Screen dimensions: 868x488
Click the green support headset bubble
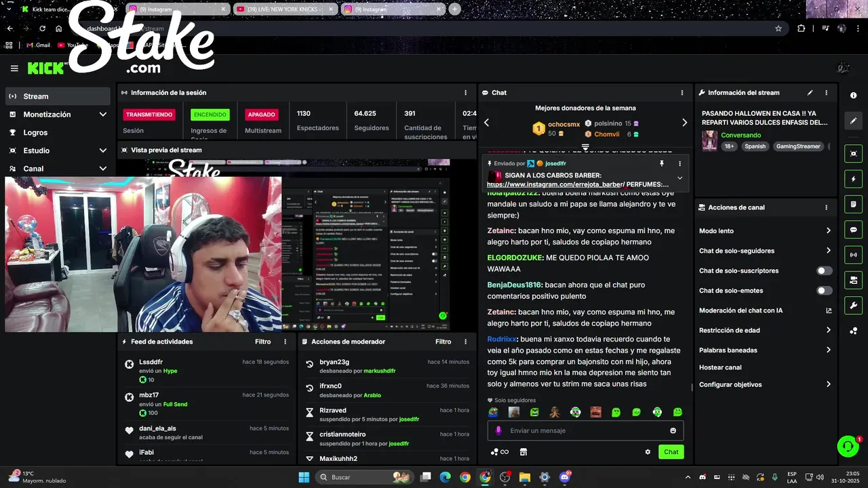coord(848,446)
